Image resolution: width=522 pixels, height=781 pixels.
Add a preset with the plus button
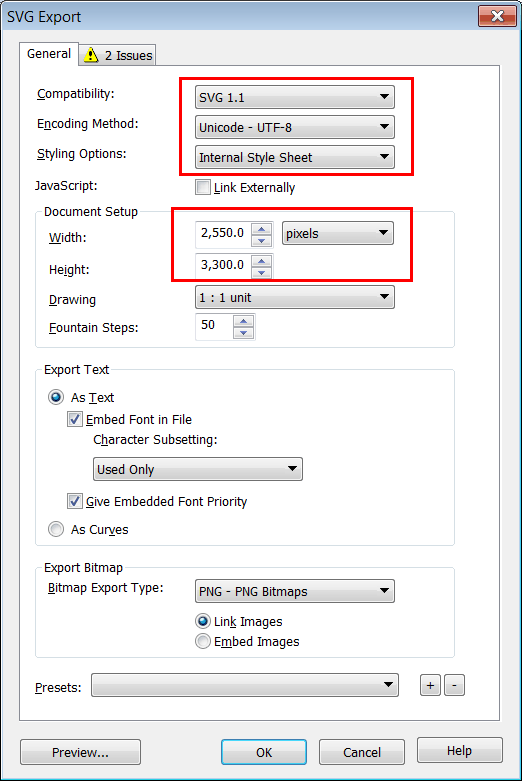click(430, 685)
